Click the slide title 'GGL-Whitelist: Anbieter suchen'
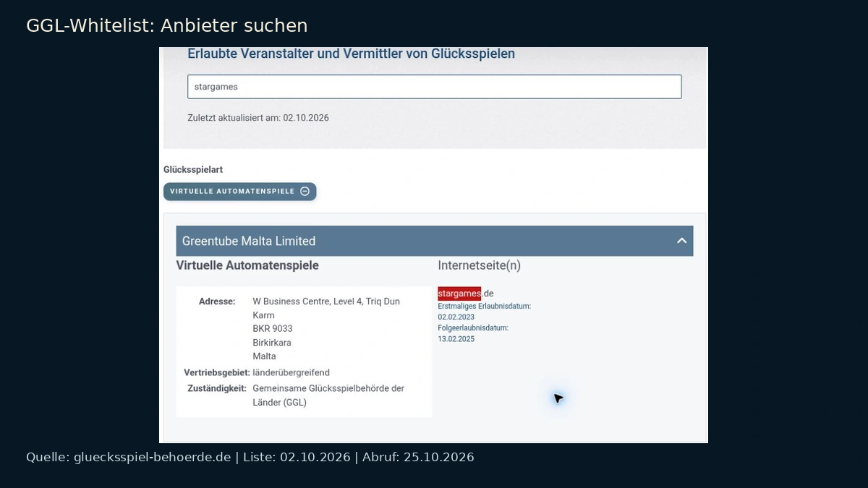The height and width of the screenshot is (488, 868). (x=167, y=26)
